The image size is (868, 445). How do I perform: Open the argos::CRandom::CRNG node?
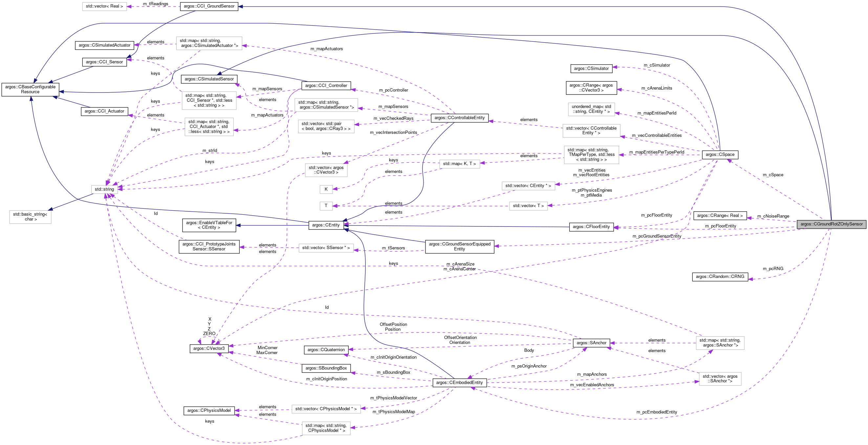coord(720,277)
